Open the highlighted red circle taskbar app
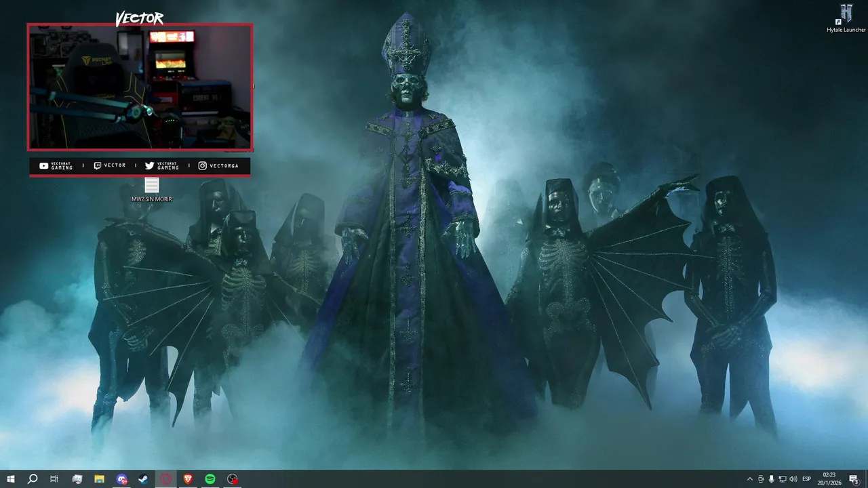Image resolution: width=868 pixels, height=488 pixels. (166, 479)
